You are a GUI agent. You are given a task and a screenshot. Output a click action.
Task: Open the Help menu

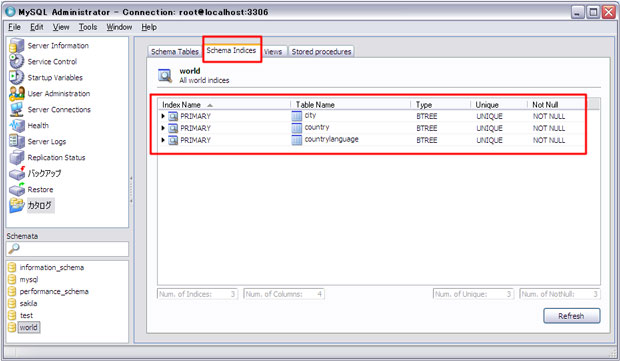coord(149,27)
